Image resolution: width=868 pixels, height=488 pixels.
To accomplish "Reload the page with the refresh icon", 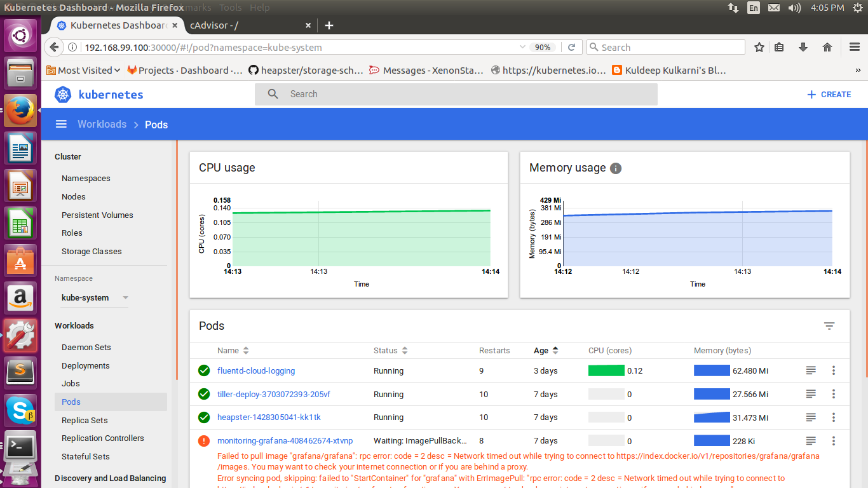I will click(571, 47).
